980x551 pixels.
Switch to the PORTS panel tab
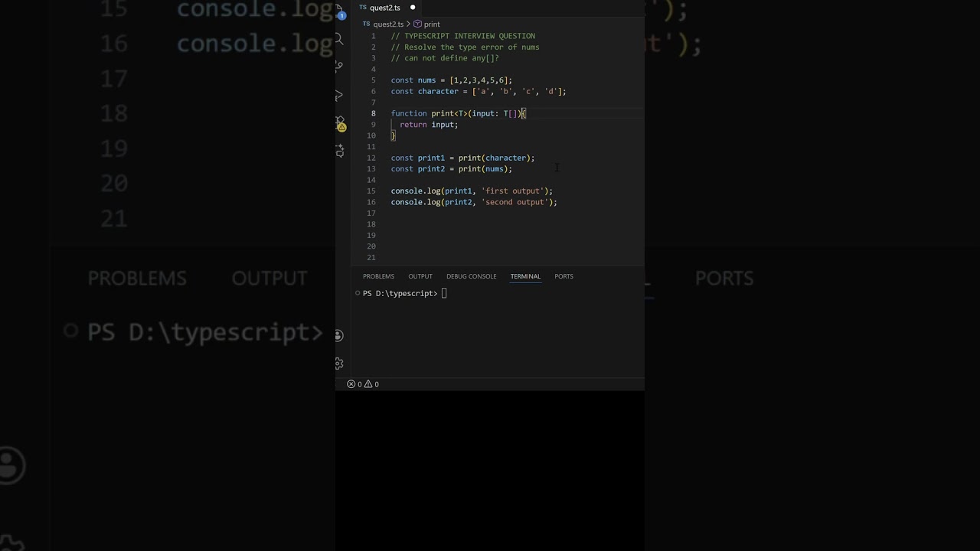coord(563,276)
